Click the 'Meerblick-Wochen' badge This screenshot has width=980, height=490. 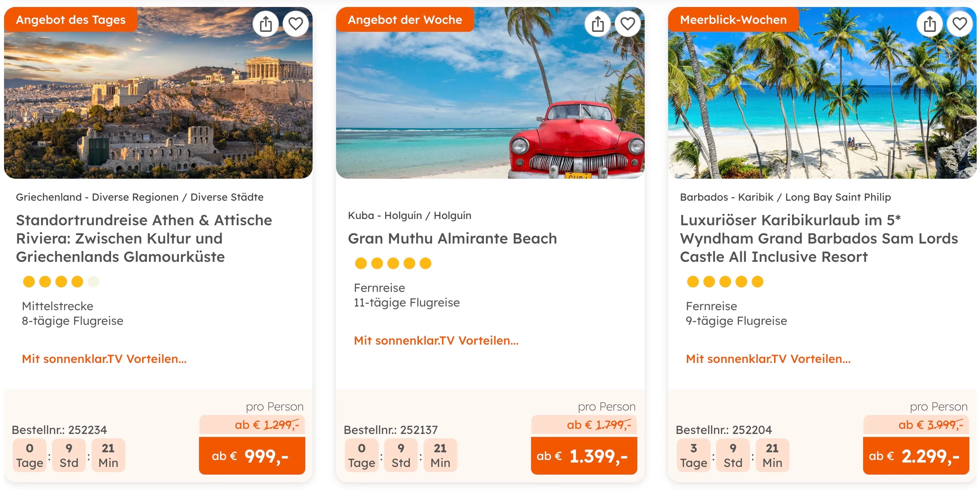click(x=733, y=20)
